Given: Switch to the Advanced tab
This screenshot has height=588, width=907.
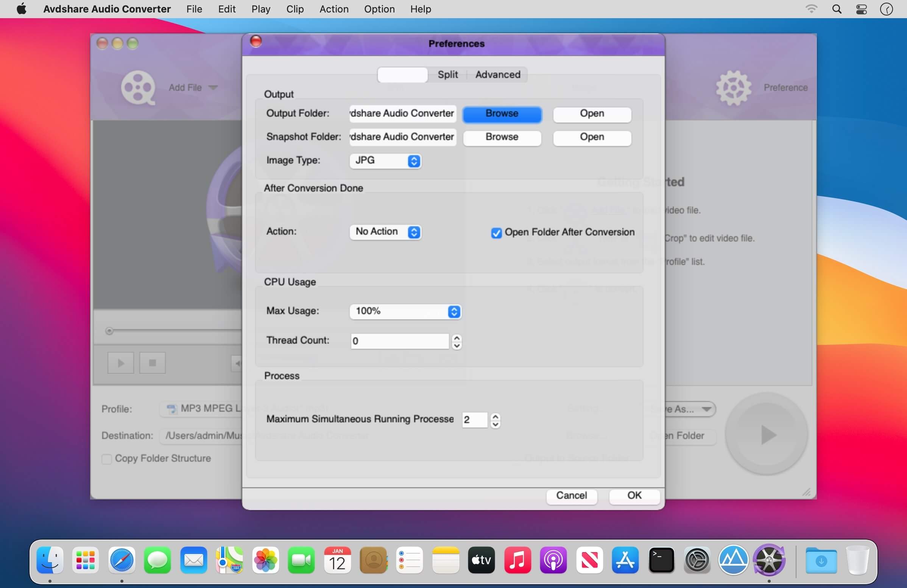Looking at the screenshot, I should click(497, 75).
